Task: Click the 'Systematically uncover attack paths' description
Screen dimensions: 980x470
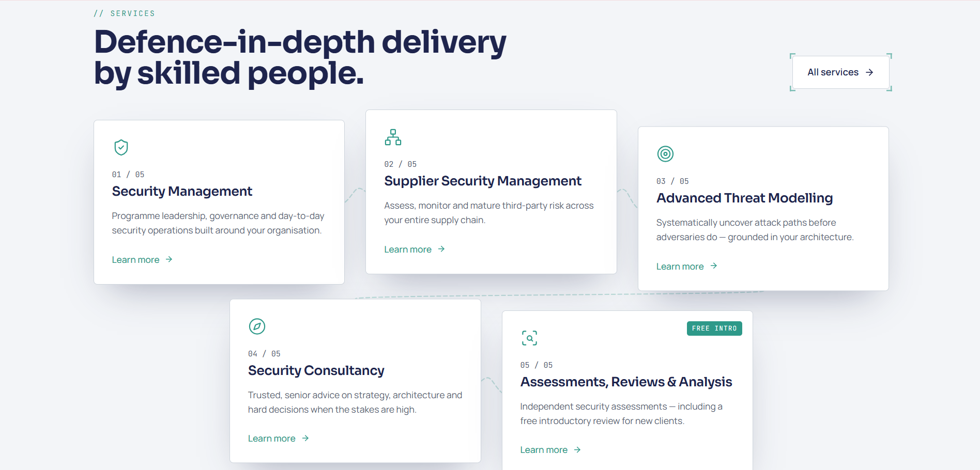Action: (x=755, y=230)
